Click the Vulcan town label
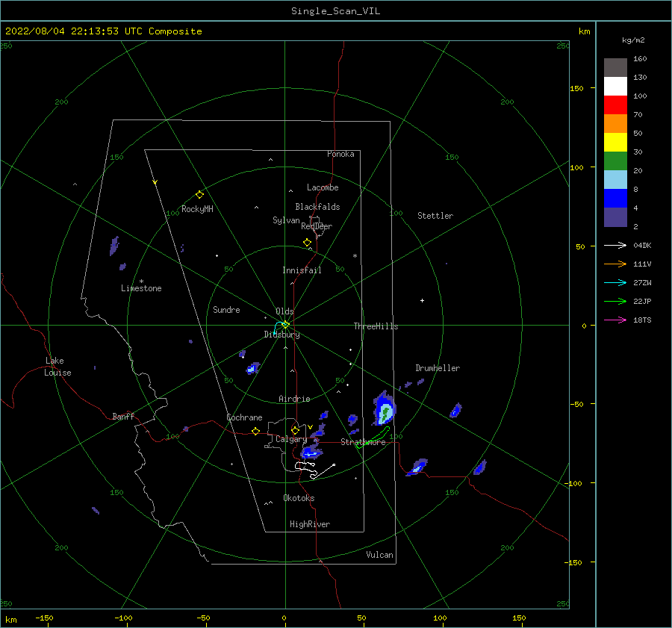672x628 pixels. 380,555
